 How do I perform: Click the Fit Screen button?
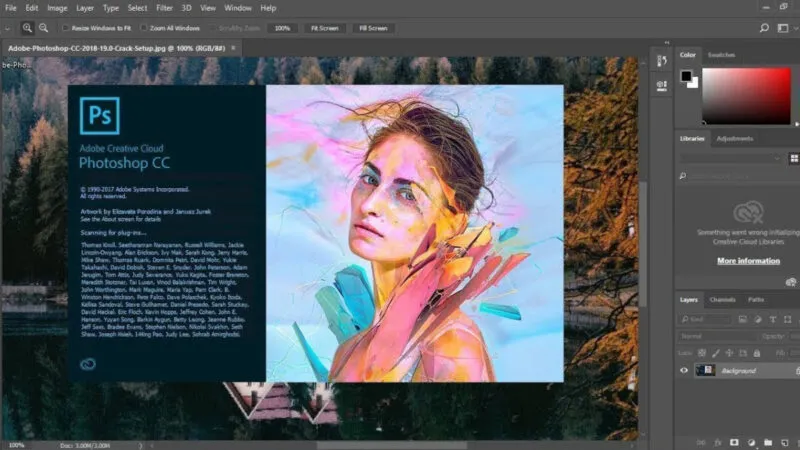click(324, 29)
